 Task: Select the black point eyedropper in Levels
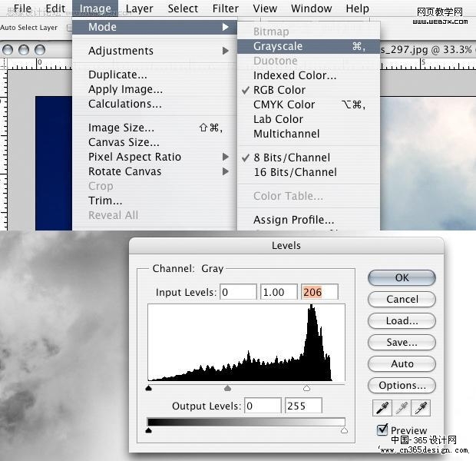[x=382, y=408]
